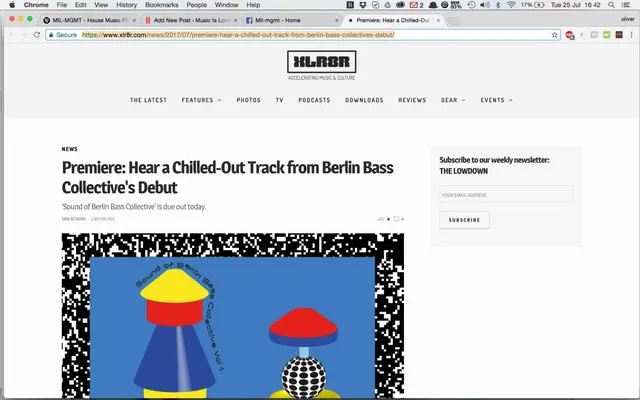Open the Time Machine menu bar icon
Viewport: 640px width, 400px height.
pos(471,5)
